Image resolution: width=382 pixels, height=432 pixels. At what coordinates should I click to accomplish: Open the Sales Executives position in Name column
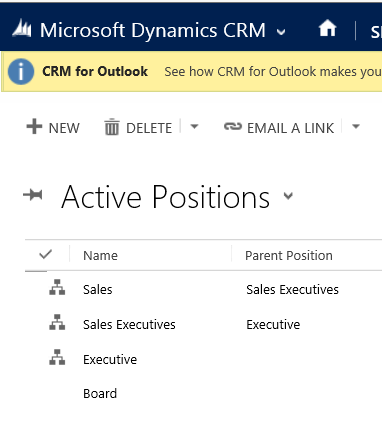coord(129,325)
